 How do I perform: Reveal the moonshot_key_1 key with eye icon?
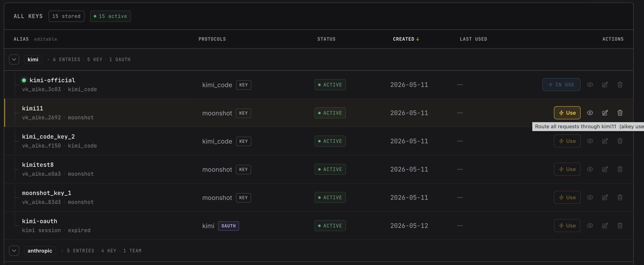point(590,197)
